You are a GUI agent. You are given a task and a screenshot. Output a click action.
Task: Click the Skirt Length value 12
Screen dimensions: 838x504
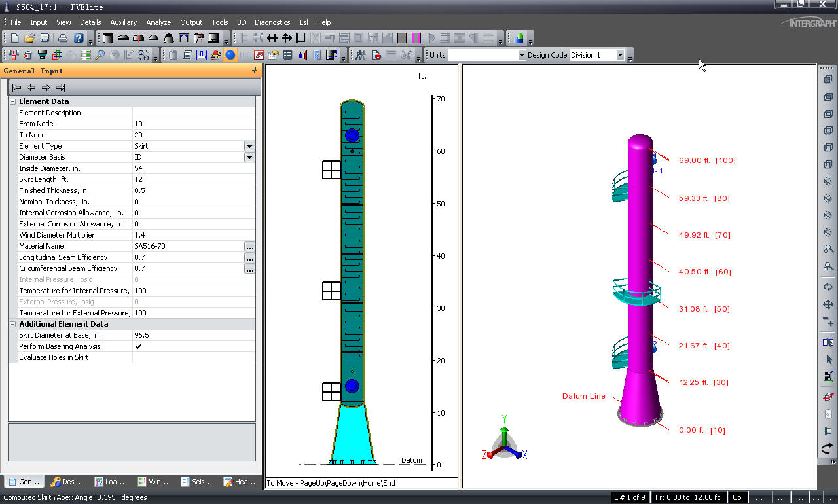pyautogui.click(x=194, y=179)
